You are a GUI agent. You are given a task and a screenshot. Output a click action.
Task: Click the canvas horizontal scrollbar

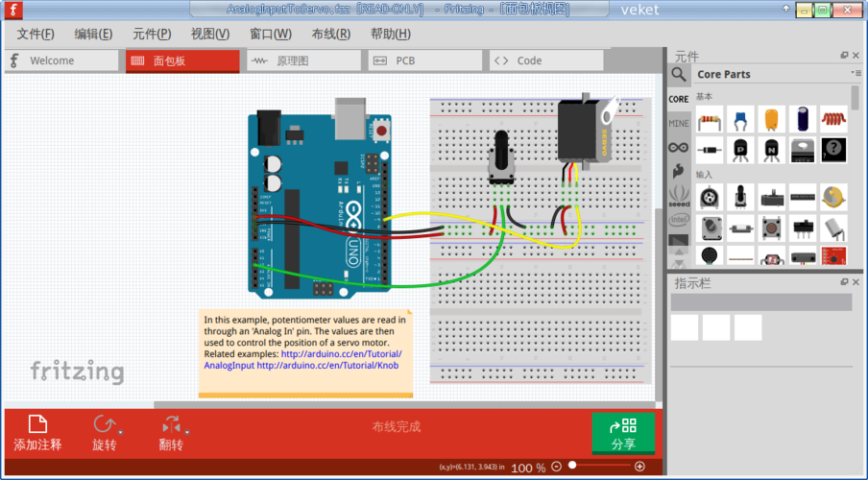pyautogui.click(x=404, y=405)
